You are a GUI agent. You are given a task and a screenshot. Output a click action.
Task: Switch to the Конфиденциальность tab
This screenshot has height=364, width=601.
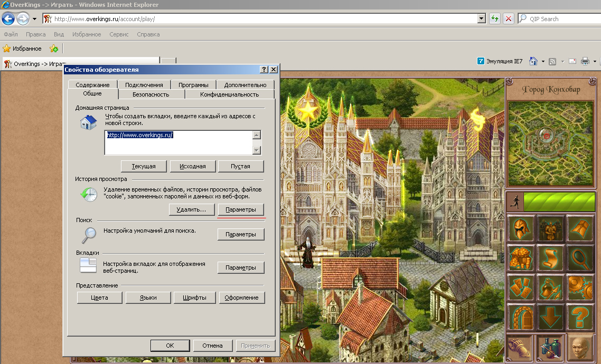[x=230, y=94]
